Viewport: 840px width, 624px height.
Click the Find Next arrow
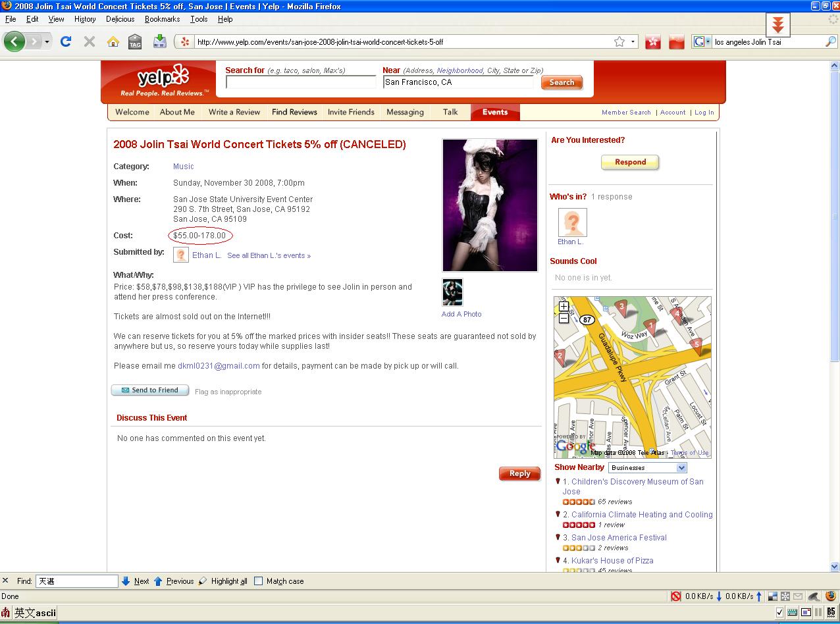point(126,581)
